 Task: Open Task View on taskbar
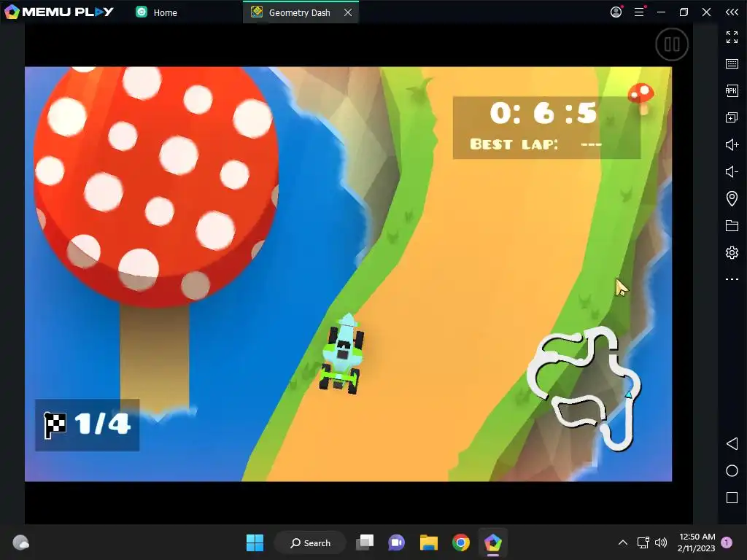[365, 542]
